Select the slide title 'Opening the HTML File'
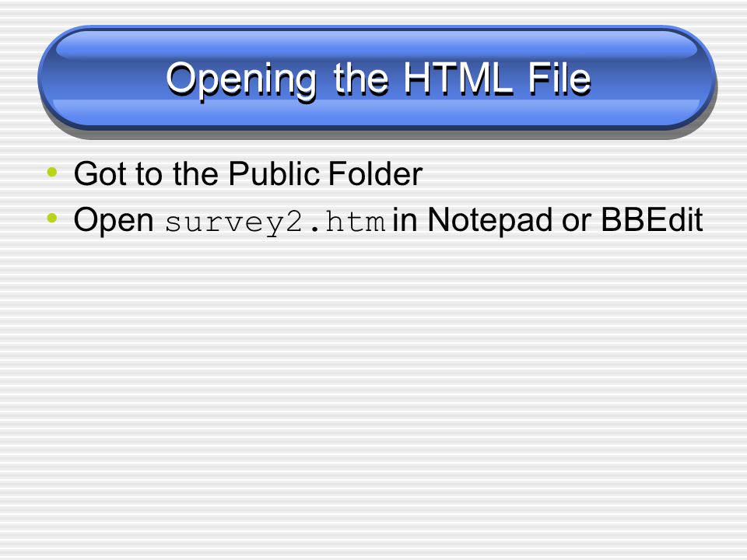This screenshot has width=747, height=560. [378, 79]
